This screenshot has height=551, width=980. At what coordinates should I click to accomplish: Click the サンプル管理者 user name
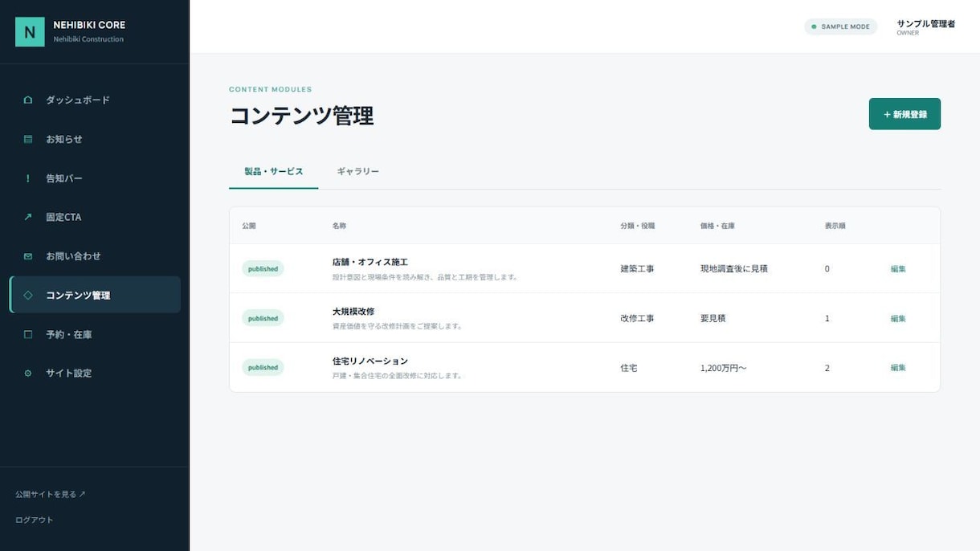(x=926, y=24)
